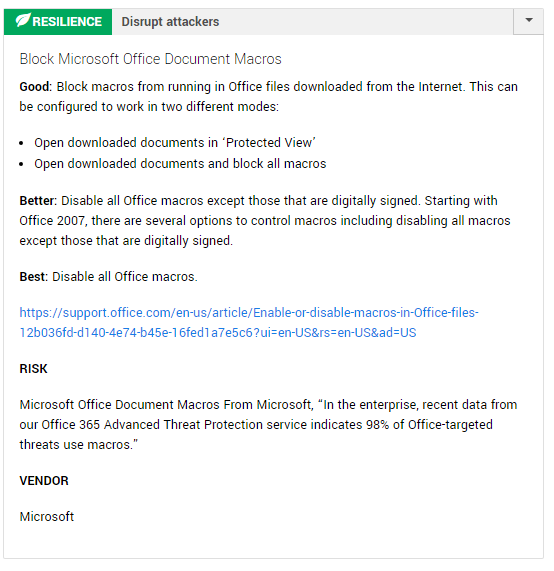Screen dimensions: 554x571
Task: Click the Disrupt attackers header bar
Action: pyautogui.click(x=313, y=22)
